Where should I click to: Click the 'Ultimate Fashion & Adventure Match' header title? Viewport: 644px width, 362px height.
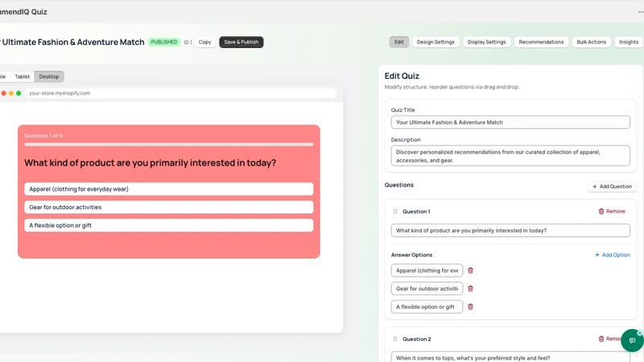[73, 42]
